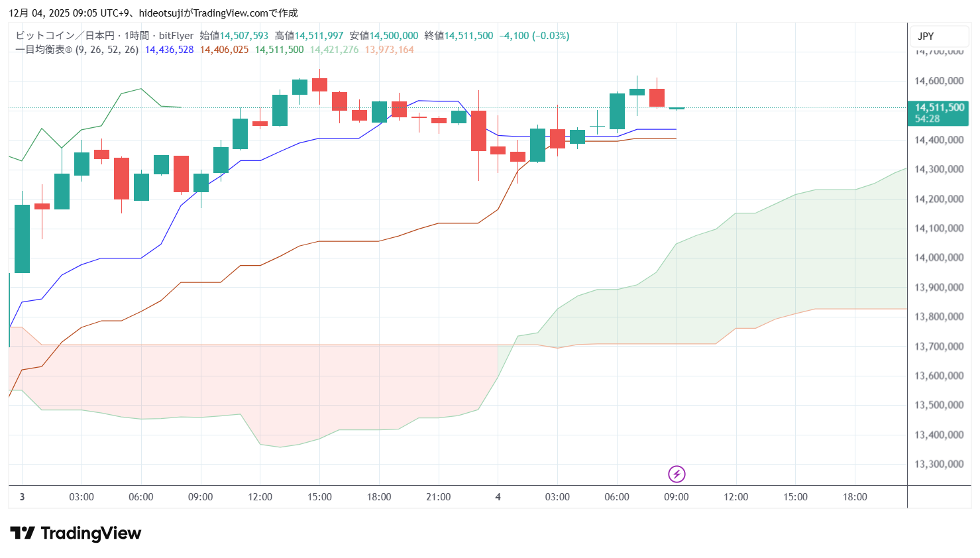The image size is (980, 558).
Task: Click the red-brown 14,406,025 base line value
Action: click(x=224, y=50)
